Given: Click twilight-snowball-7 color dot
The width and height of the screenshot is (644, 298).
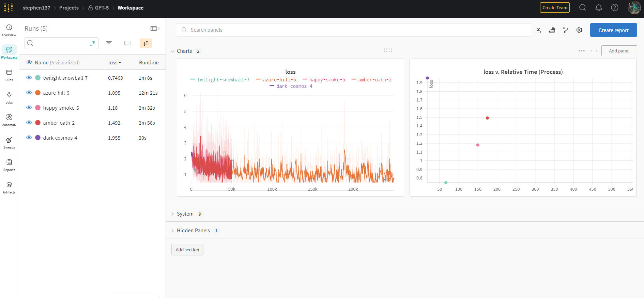Looking at the screenshot, I should 38,78.
